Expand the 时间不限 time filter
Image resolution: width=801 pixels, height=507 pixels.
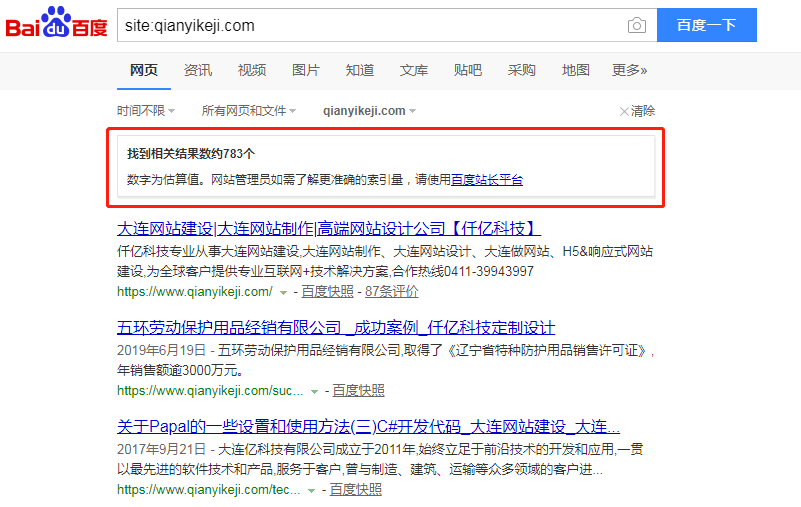pos(145,111)
